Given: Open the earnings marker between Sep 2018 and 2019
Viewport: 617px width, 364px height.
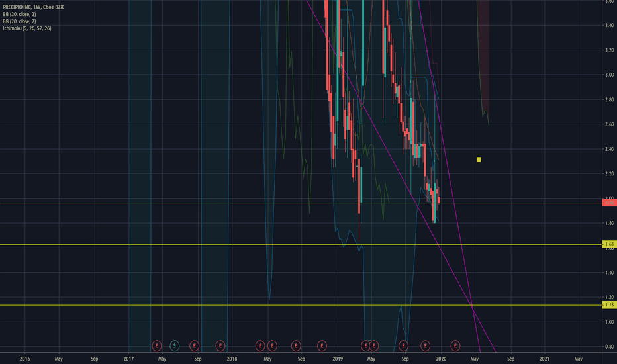Looking at the screenshot, I should (x=322, y=346).
